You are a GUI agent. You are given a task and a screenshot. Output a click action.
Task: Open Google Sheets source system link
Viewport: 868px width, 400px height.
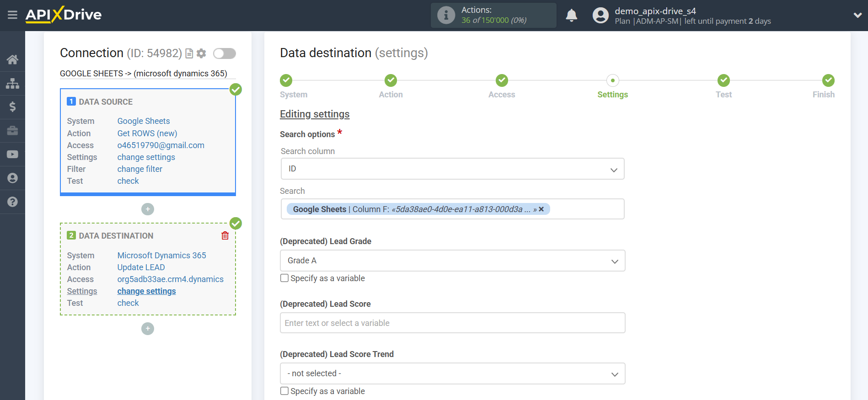144,121
